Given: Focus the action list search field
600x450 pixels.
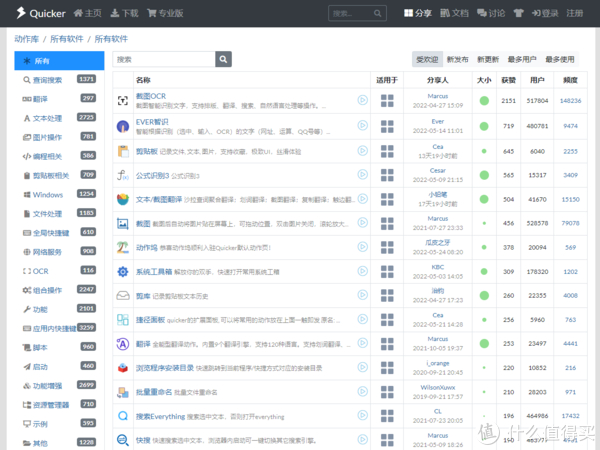Looking at the screenshot, I should pyautogui.click(x=164, y=59).
